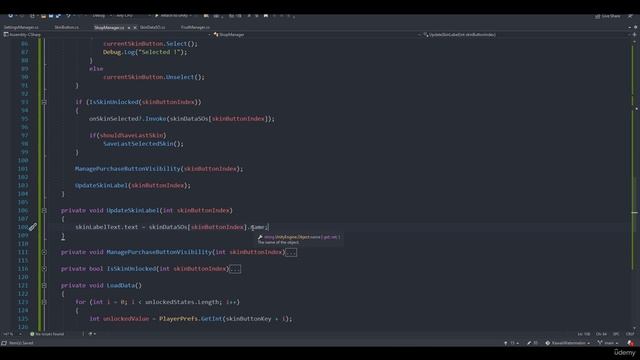Collapse the UpdateSkinLabel method at line 106
The width and height of the screenshot is (640, 360).
pyautogui.click(x=44, y=211)
